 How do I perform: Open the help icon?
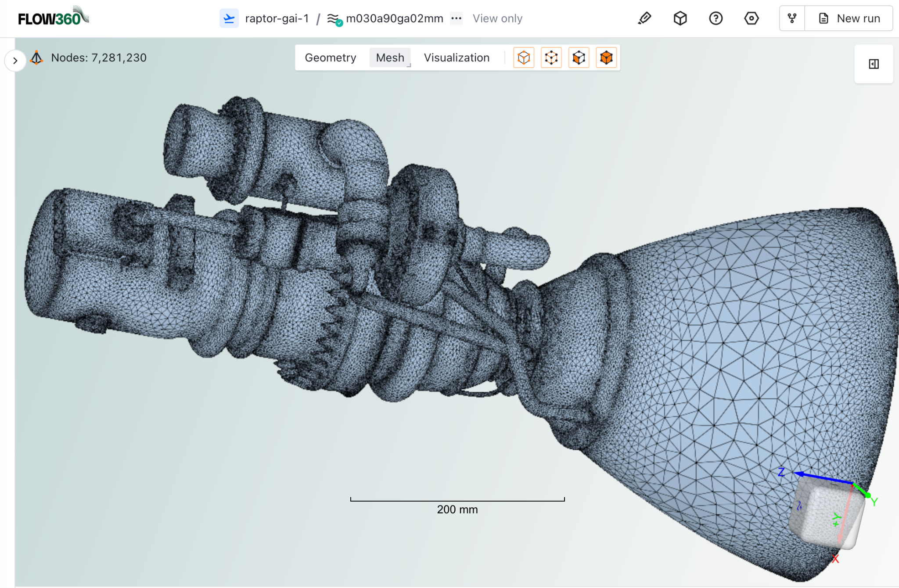pos(716,18)
